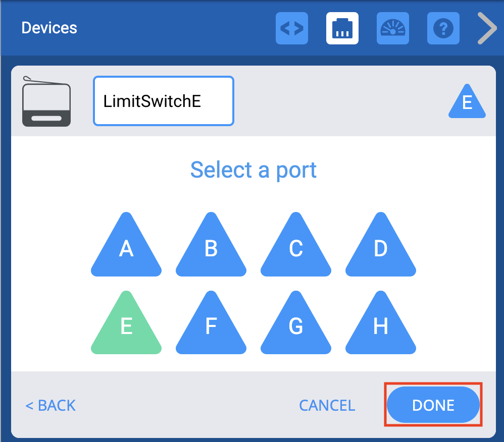This screenshot has height=442, width=504.
Task: Open the Devices panel icon
Action: (x=342, y=28)
